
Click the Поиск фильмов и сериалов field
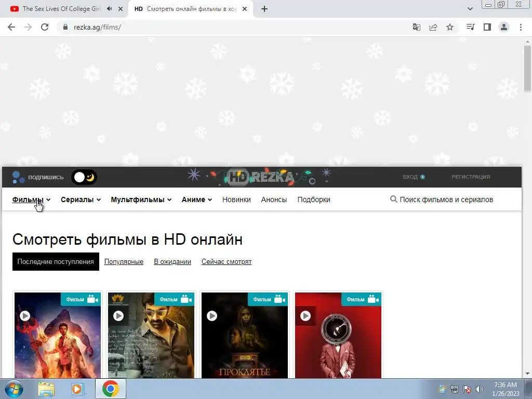[446, 199]
